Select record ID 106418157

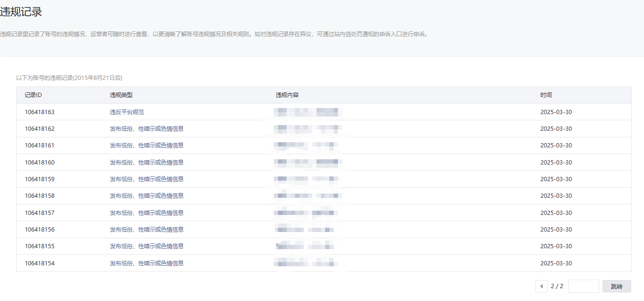pyautogui.click(x=40, y=213)
